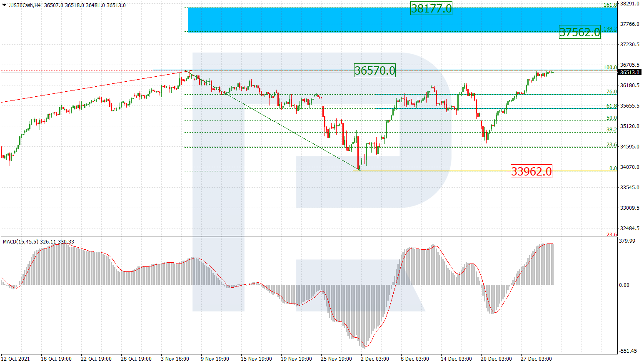
Task: Click the 28 Oct 19:00 time label
Action: [x=136, y=359]
